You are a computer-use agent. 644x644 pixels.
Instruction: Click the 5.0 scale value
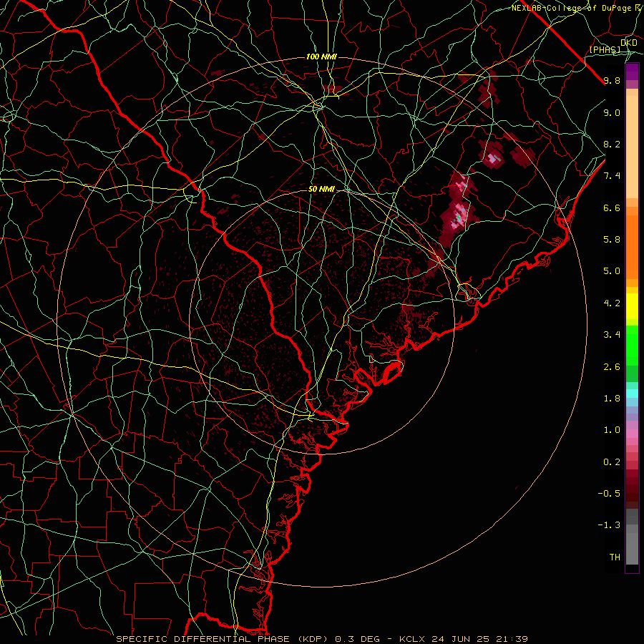pyautogui.click(x=612, y=271)
